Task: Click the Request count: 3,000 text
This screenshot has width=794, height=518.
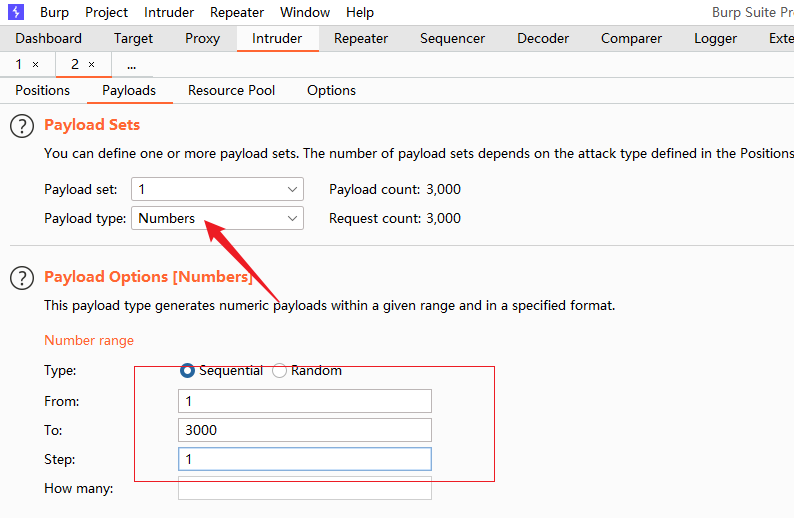Action: pos(395,218)
